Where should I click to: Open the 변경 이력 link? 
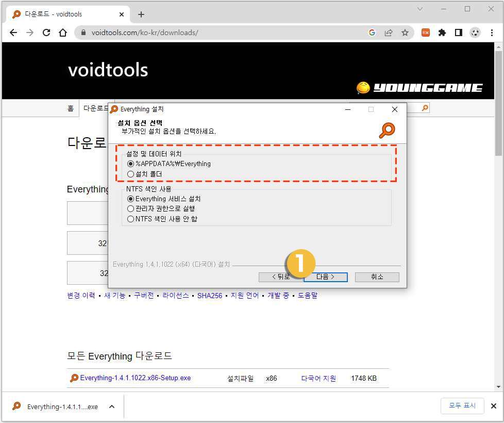coord(81,295)
